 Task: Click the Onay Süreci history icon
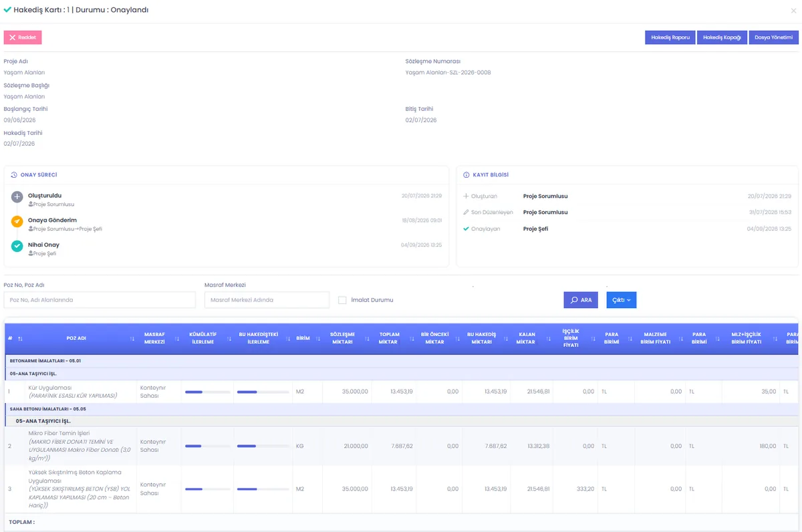14,175
